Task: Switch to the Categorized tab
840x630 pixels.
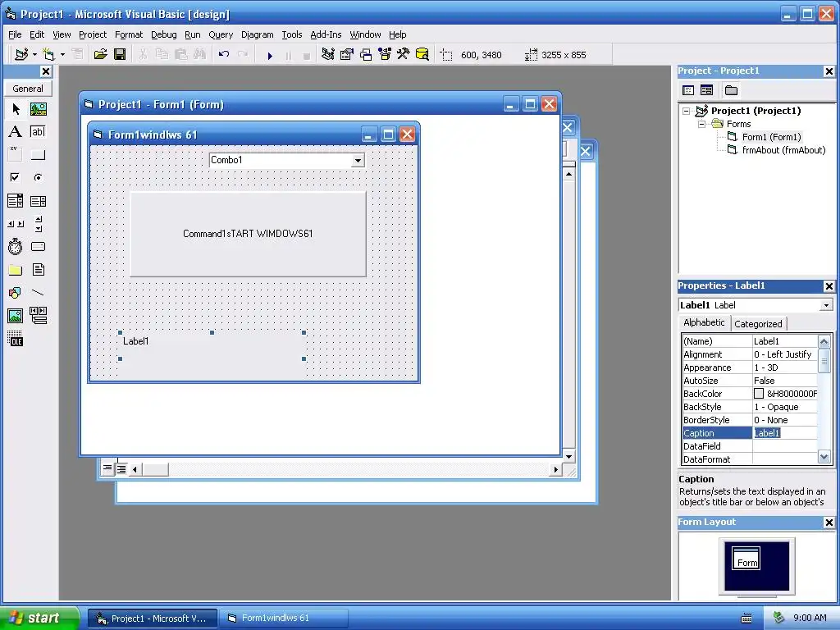Action: [758, 323]
